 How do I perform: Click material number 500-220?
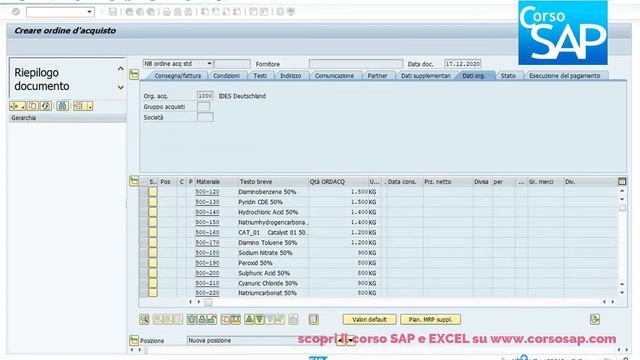[207, 293]
